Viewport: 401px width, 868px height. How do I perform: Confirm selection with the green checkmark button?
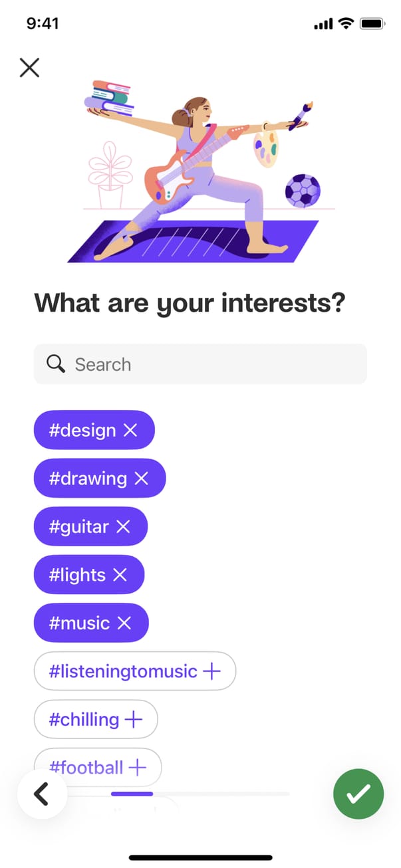358,793
